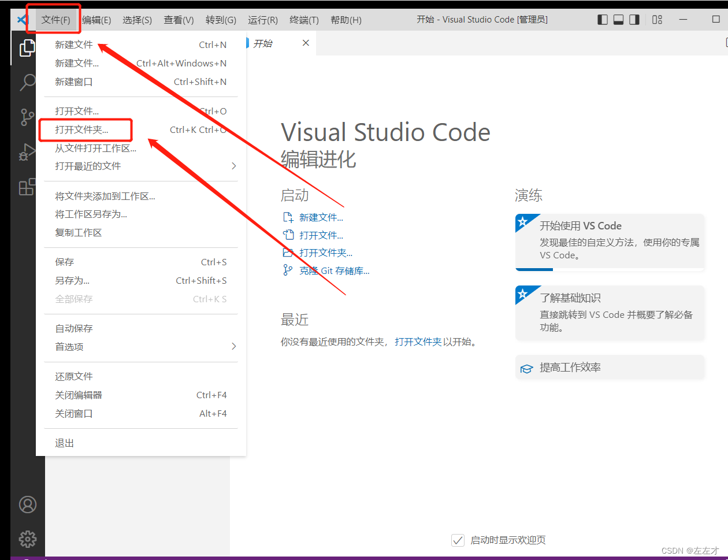728x560 pixels.
Task: Click the open file icon under 启动
Action: (288, 235)
